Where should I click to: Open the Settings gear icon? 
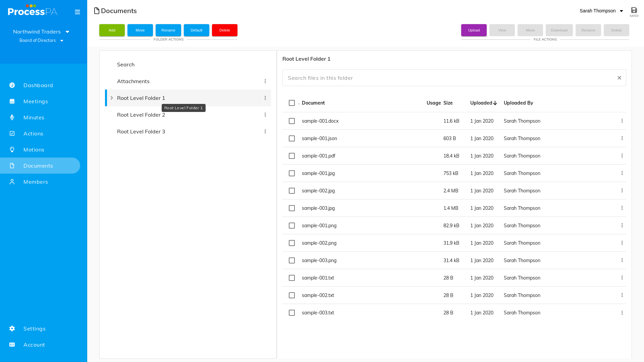12,328
